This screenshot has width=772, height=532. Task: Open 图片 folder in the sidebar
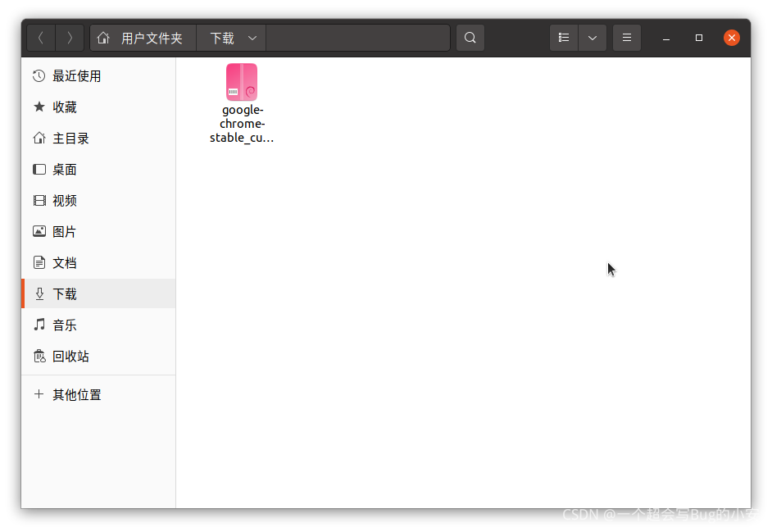pyautogui.click(x=98, y=231)
